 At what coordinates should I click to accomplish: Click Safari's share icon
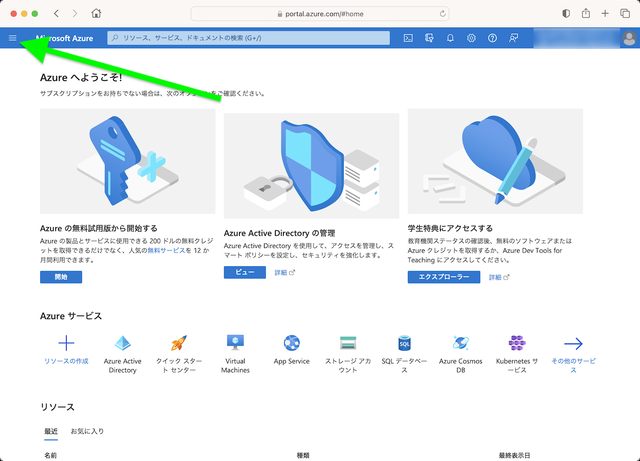point(586,13)
